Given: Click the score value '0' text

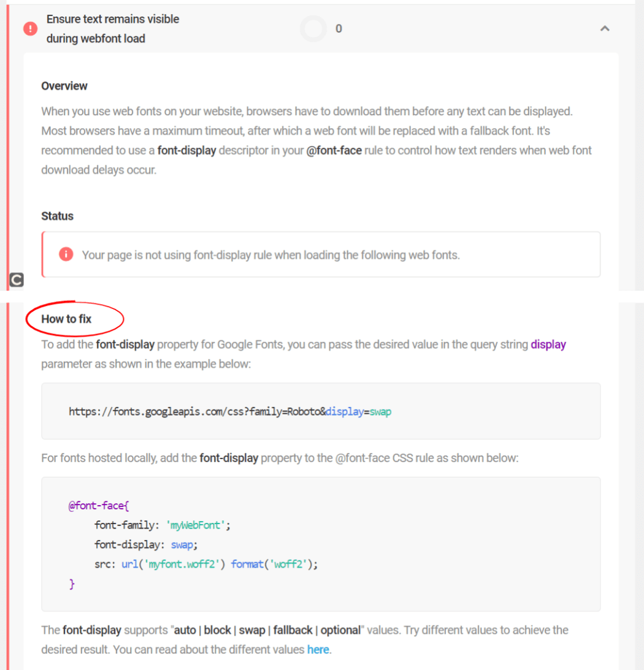Looking at the screenshot, I should point(339,29).
